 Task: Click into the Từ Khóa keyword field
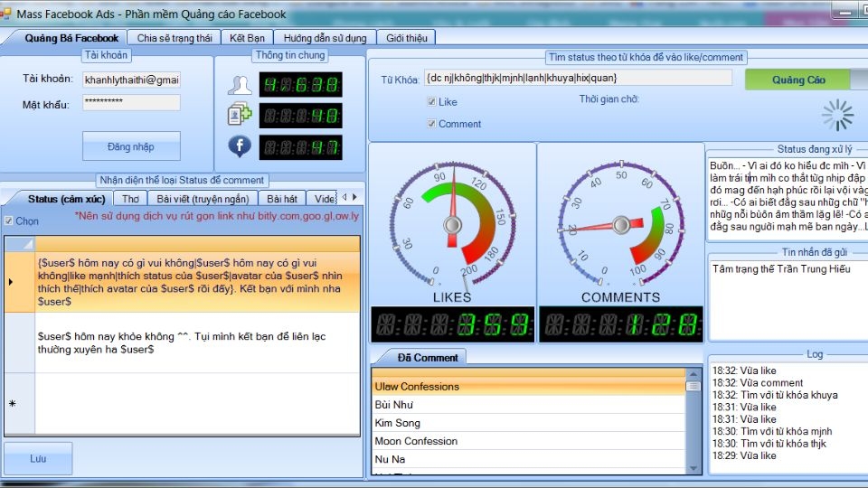(578, 78)
